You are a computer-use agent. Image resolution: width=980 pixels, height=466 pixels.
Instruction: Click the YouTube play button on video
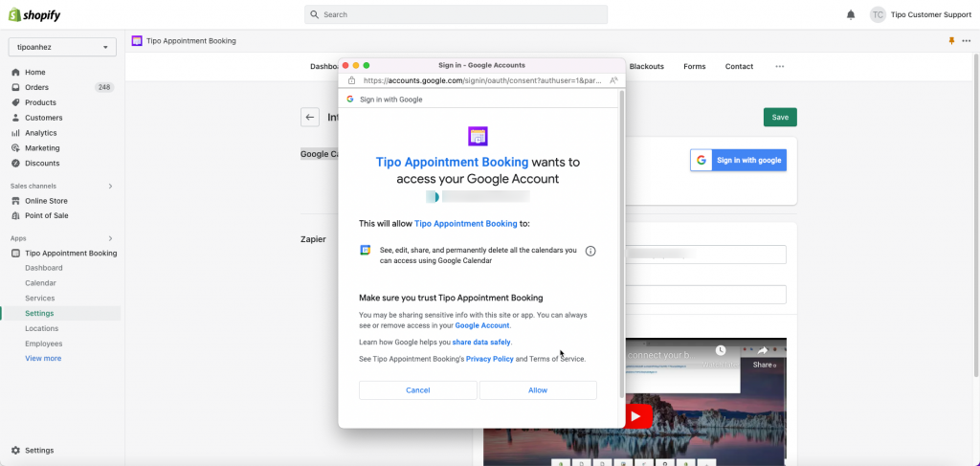(635, 416)
